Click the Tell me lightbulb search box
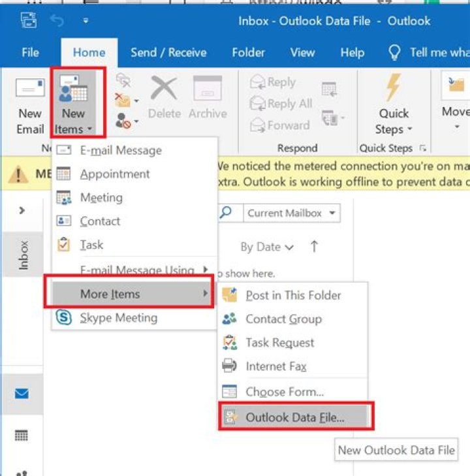The image size is (470, 476). (428, 52)
